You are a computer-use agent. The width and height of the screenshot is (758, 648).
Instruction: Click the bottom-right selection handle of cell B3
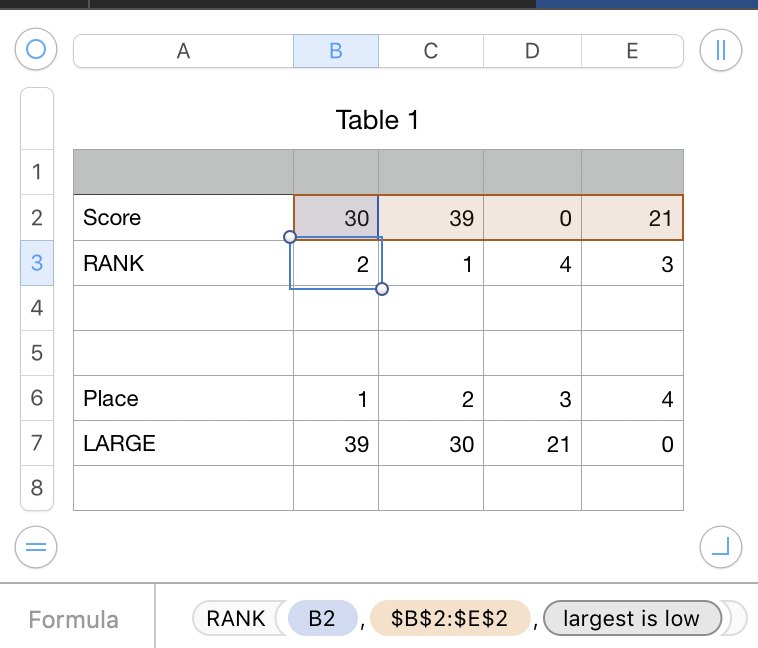point(381,289)
